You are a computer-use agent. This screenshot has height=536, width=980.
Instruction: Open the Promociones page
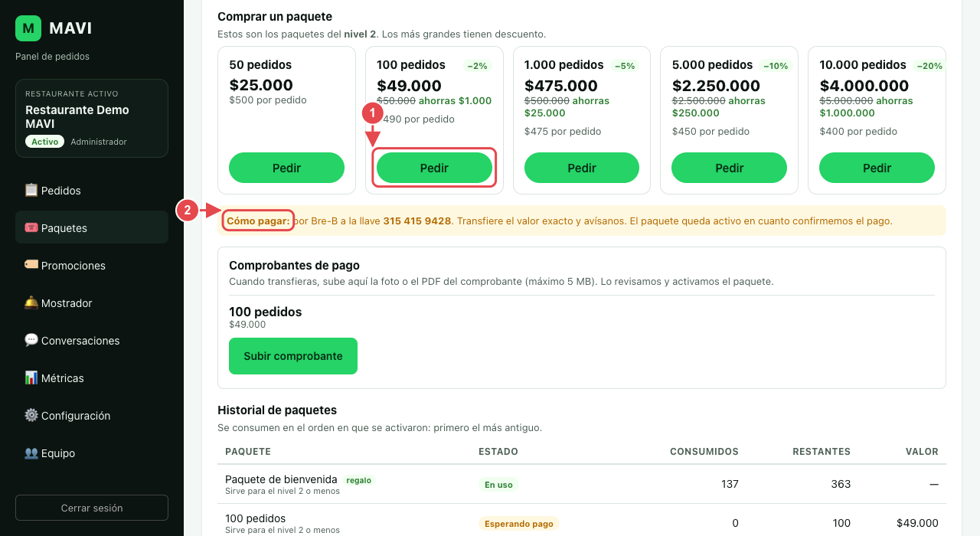click(x=92, y=265)
